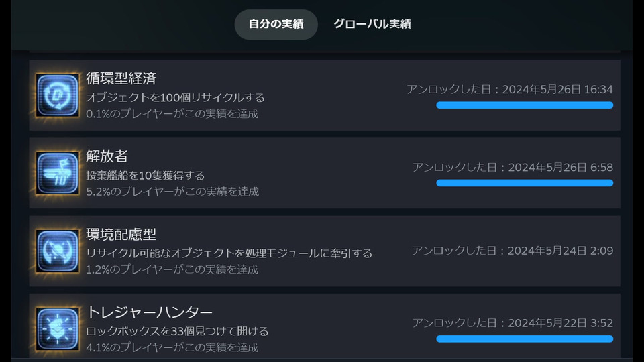Switch to the グローバル実績 tab
Viewport: 644px width, 362px height.
(372, 24)
